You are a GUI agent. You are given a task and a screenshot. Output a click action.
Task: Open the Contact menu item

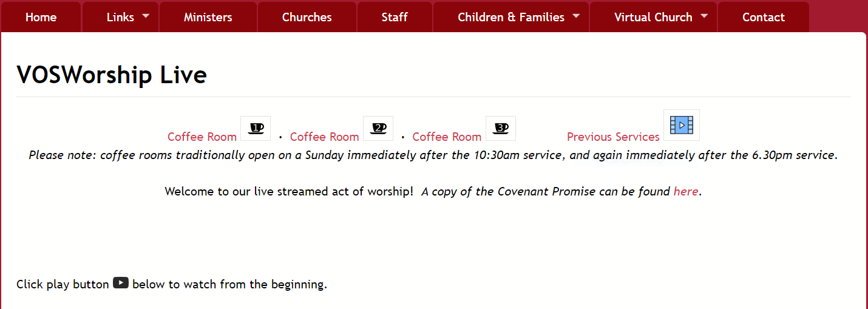[x=764, y=17]
